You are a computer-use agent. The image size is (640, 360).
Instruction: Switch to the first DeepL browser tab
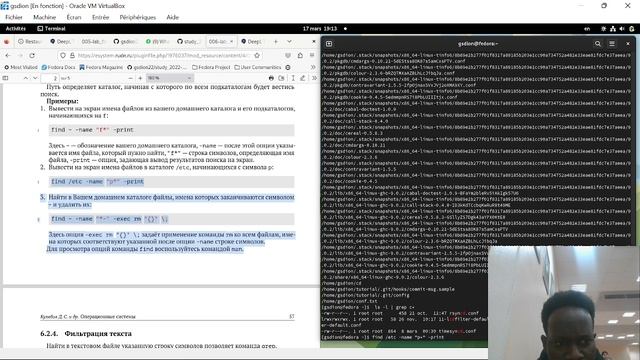pos(61,42)
